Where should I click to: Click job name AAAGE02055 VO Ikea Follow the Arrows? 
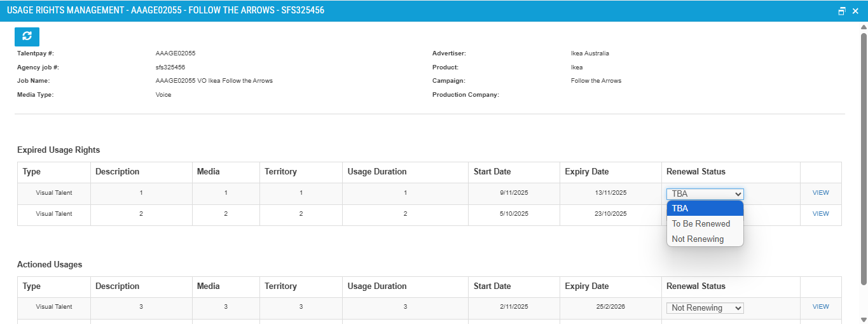tap(214, 81)
